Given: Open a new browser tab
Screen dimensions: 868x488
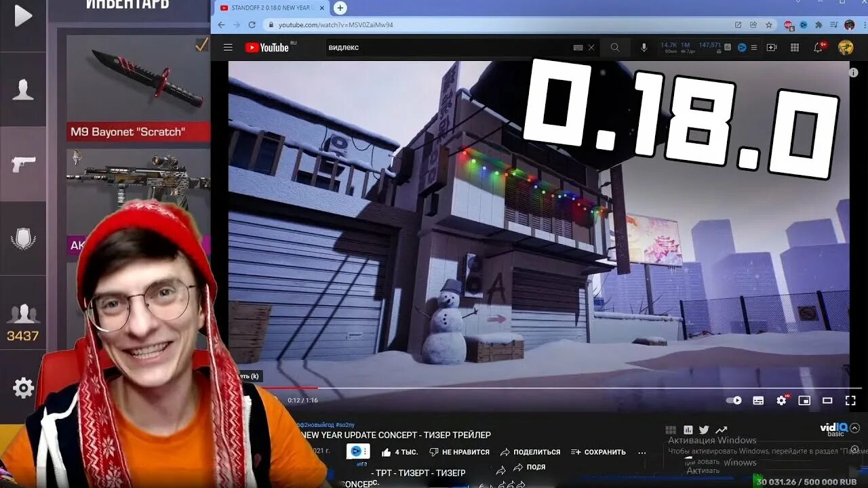Looking at the screenshot, I should click(x=340, y=8).
